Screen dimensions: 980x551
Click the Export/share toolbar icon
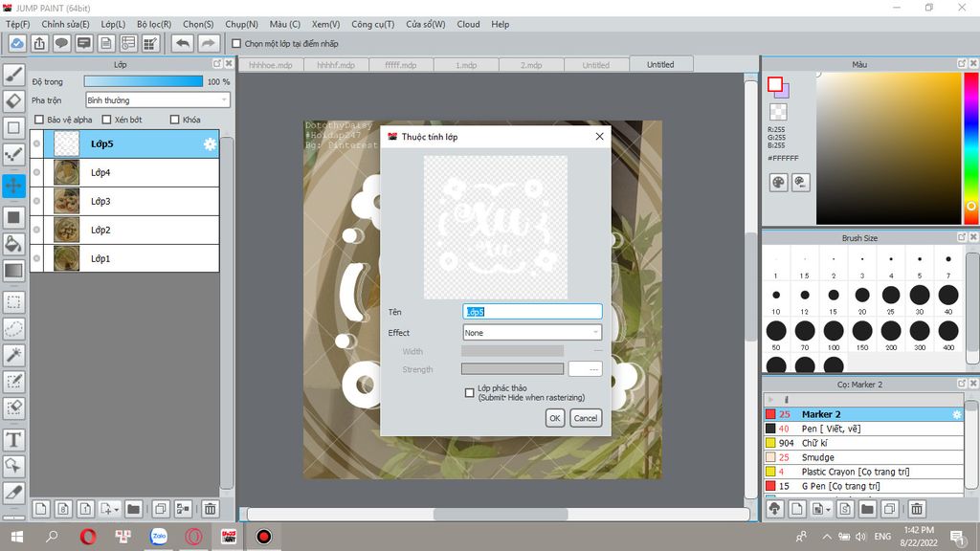click(39, 44)
